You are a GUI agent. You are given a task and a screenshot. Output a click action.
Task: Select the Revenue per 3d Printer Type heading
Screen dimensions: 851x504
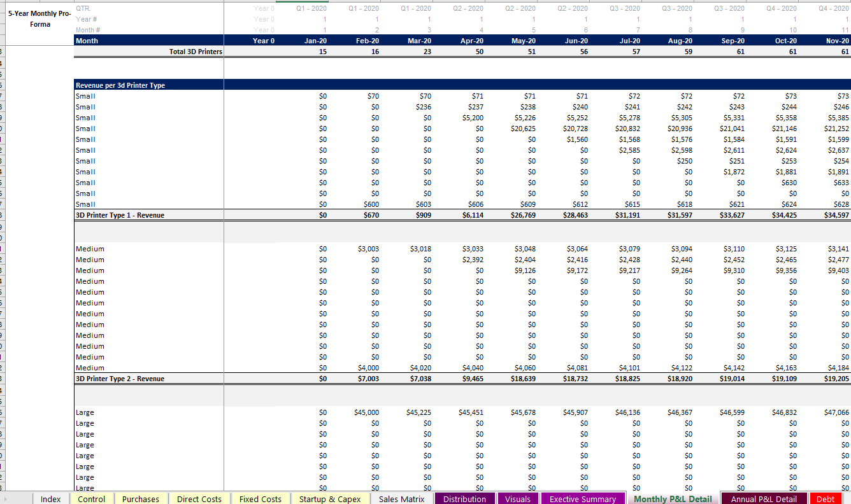(x=120, y=85)
